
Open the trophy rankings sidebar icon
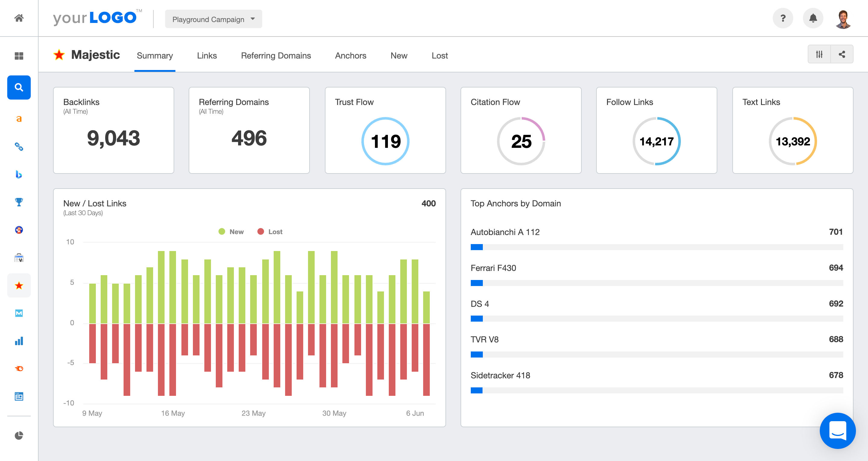[19, 202]
